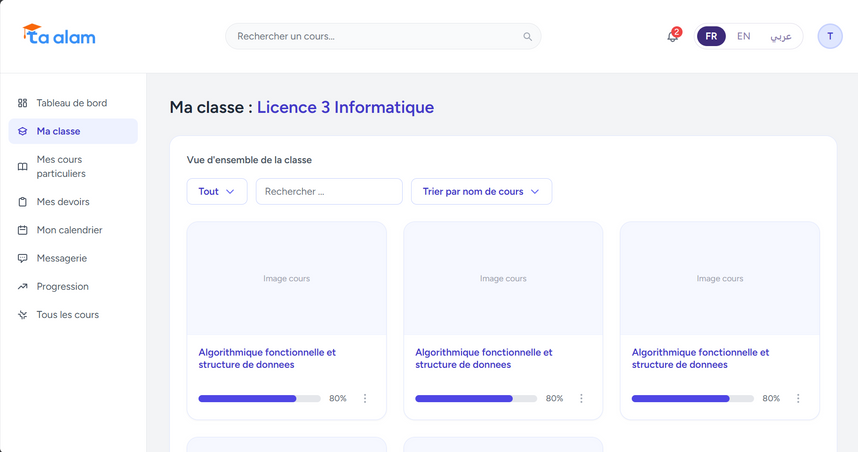Image resolution: width=858 pixels, height=452 pixels.
Task: Click second course card image placeholder
Action: pyautogui.click(x=503, y=279)
